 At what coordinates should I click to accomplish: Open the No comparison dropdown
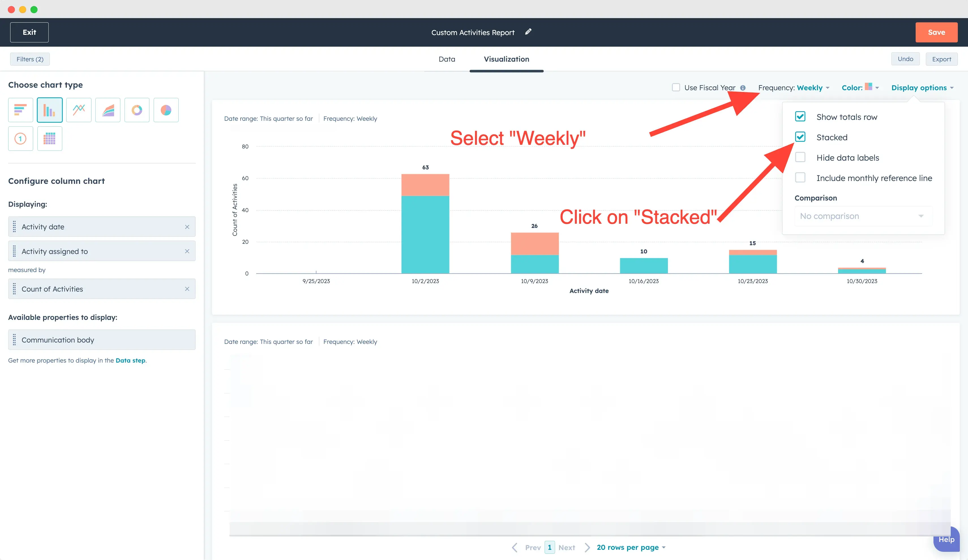863,216
